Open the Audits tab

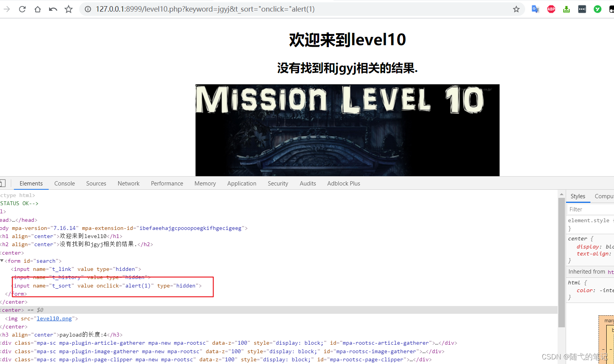point(308,184)
